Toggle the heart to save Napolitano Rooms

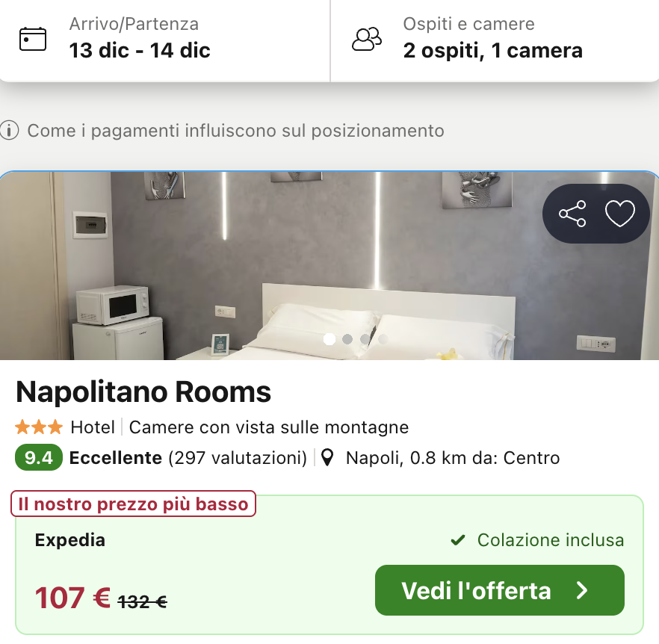tap(619, 214)
